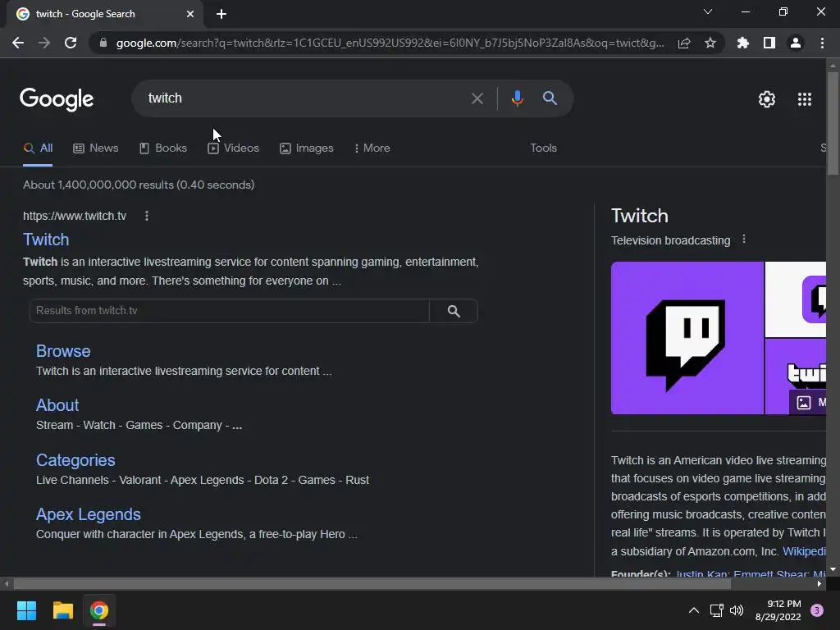Open the white Twitch logo thumbnail
The image size is (840, 630).
796,299
